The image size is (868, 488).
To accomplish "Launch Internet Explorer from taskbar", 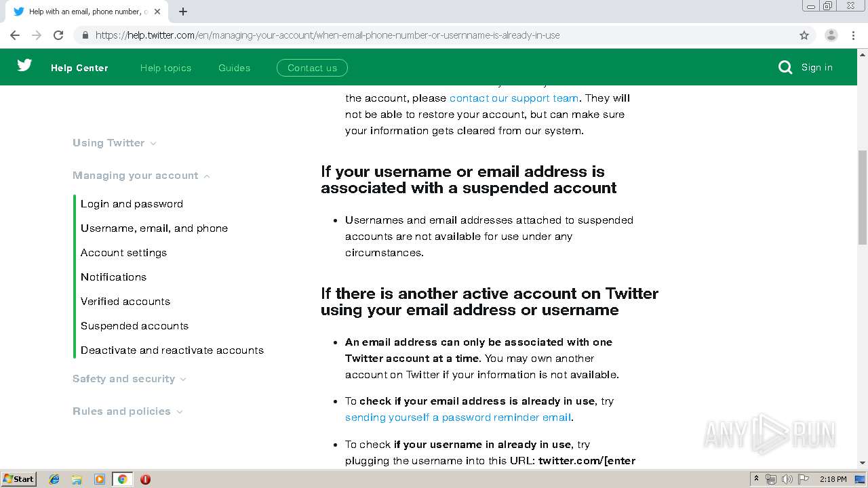I will pos(54,479).
